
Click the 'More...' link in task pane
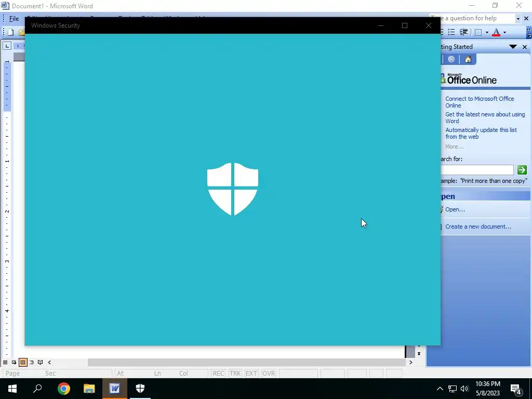454,147
